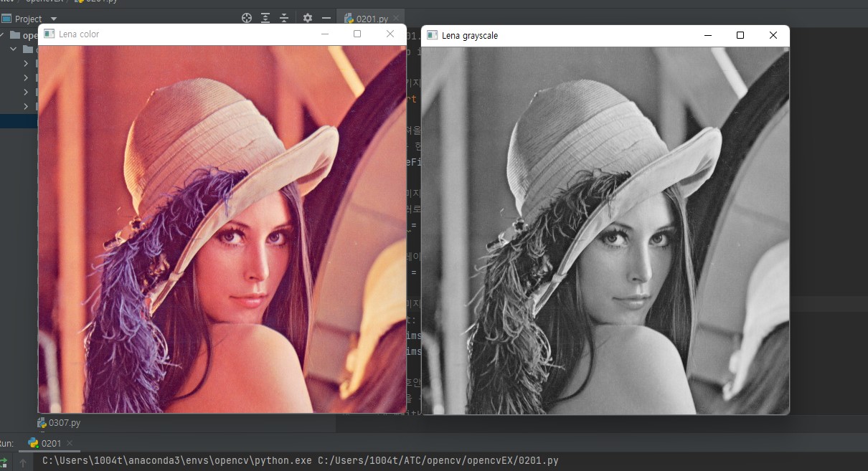
Task: Click the color Lena image
Action: point(222,229)
